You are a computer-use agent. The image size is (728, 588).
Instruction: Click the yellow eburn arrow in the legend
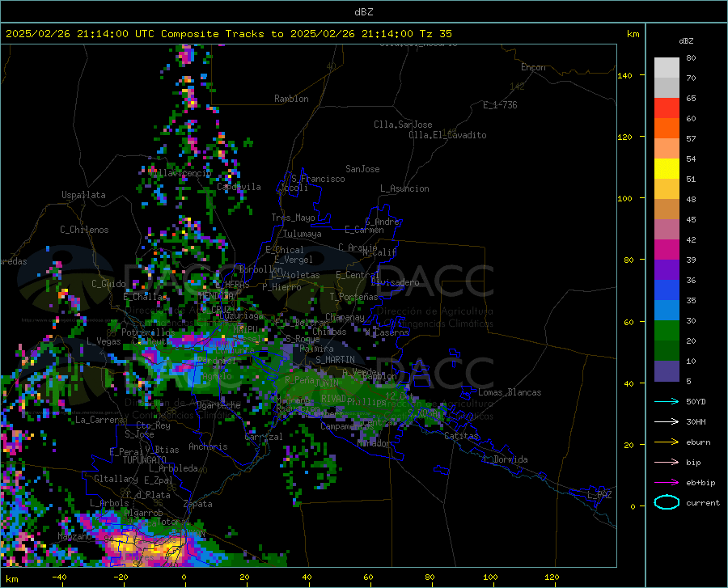point(667,442)
